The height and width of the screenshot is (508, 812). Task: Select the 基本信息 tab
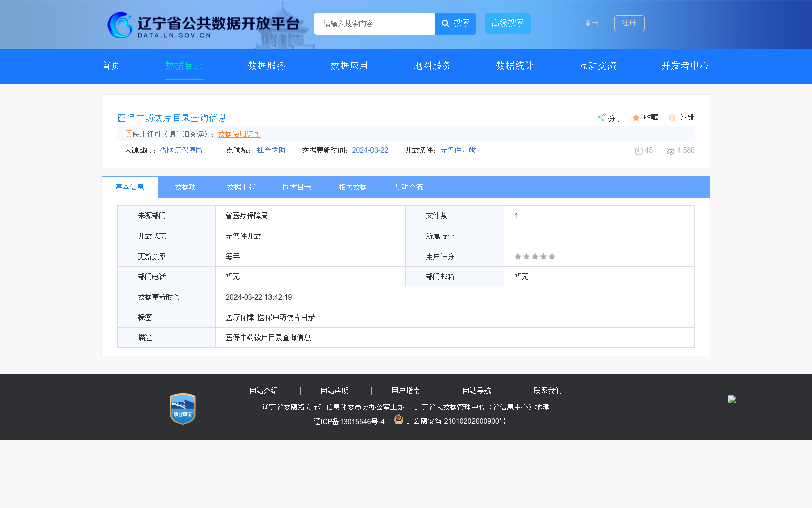click(x=130, y=187)
